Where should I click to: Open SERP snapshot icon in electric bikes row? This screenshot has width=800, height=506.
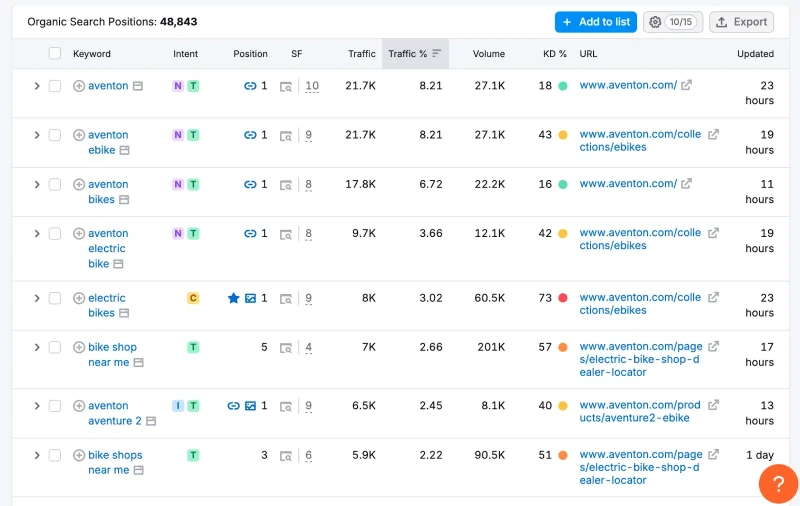[286, 299]
